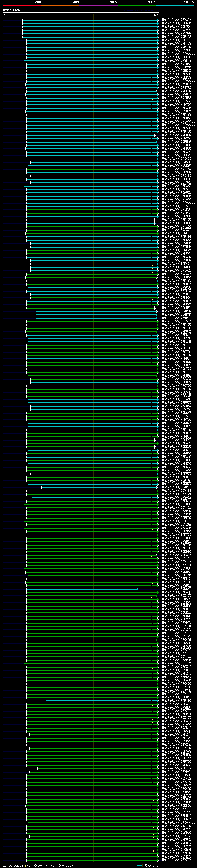Screen dimensions: 197x868
Task: Select label UniRef100_A7PAW0
Action: click(x=177, y=362)
